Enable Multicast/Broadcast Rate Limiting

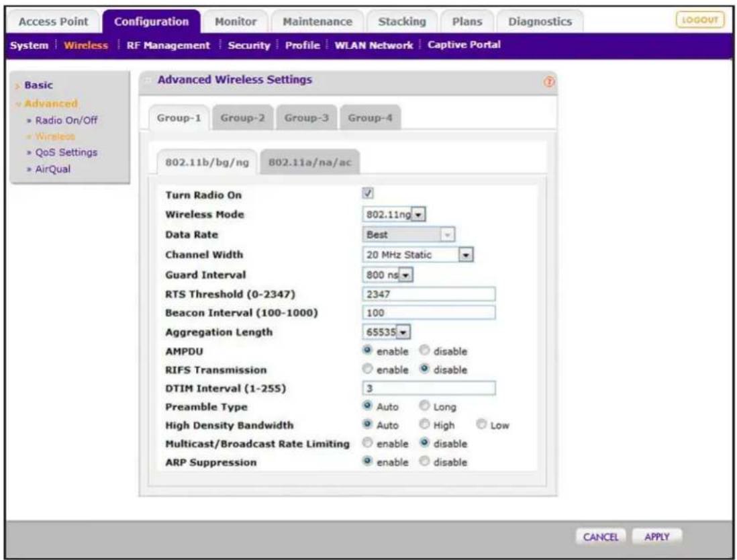point(368,442)
